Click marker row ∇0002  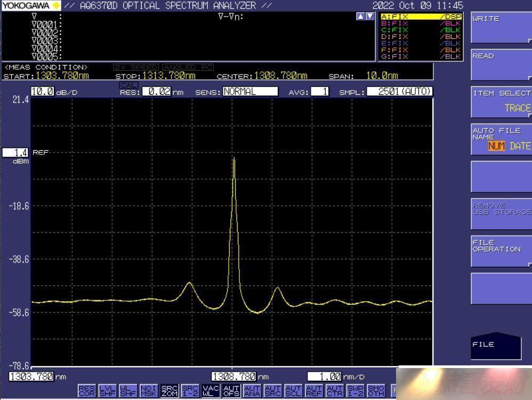(x=46, y=33)
